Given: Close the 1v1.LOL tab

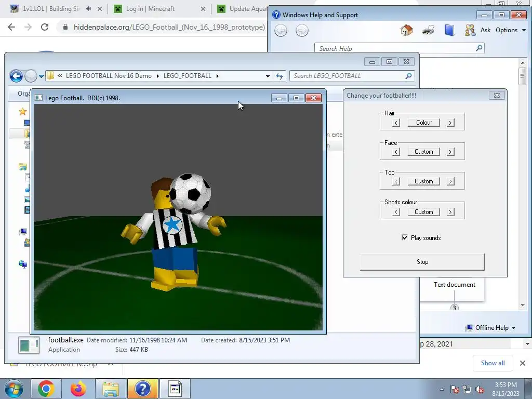Looking at the screenshot, I should (x=100, y=9).
